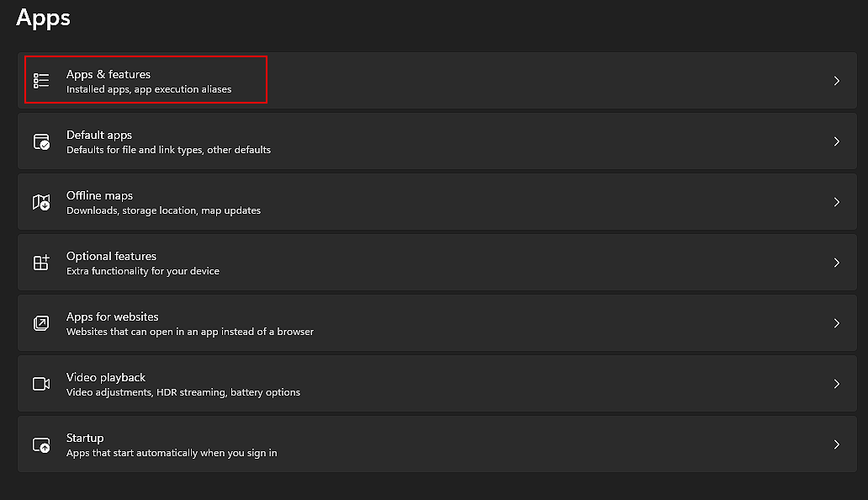Click the Startup power icon
The width and height of the screenshot is (868, 500).
[x=41, y=444]
